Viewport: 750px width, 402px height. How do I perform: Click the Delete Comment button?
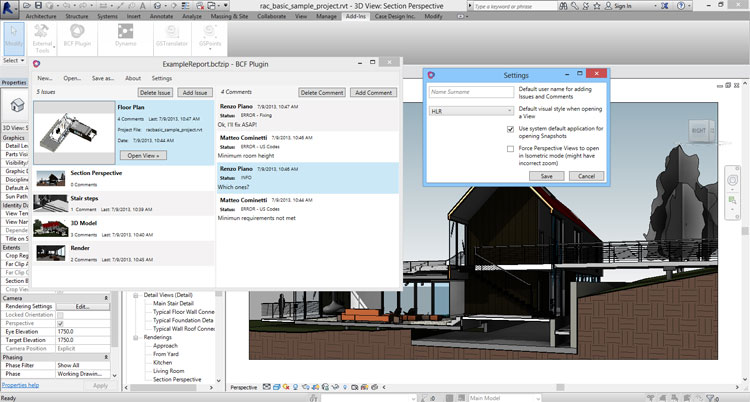(322, 92)
